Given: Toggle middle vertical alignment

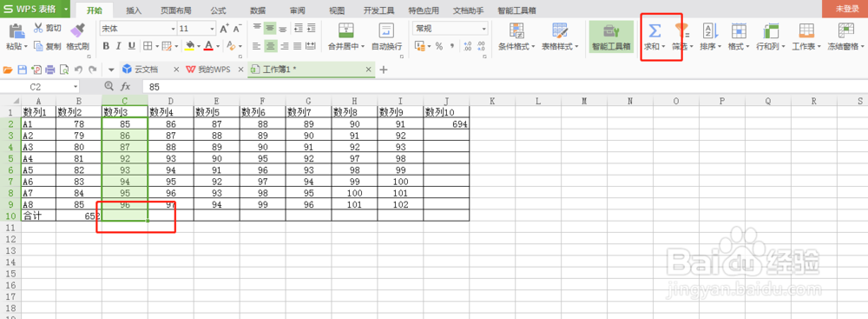Looking at the screenshot, I should (x=270, y=29).
